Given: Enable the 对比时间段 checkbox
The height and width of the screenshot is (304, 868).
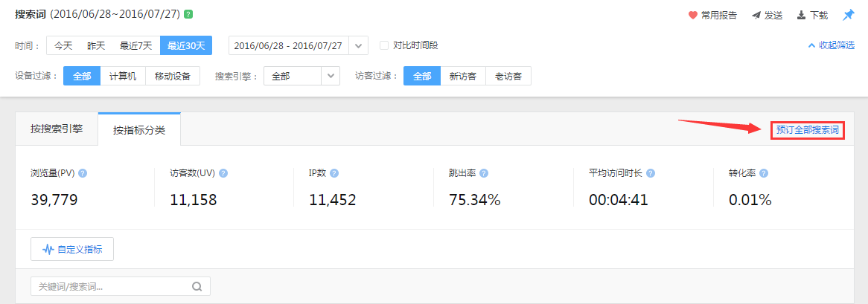Looking at the screenshot, I should (384, 45).
